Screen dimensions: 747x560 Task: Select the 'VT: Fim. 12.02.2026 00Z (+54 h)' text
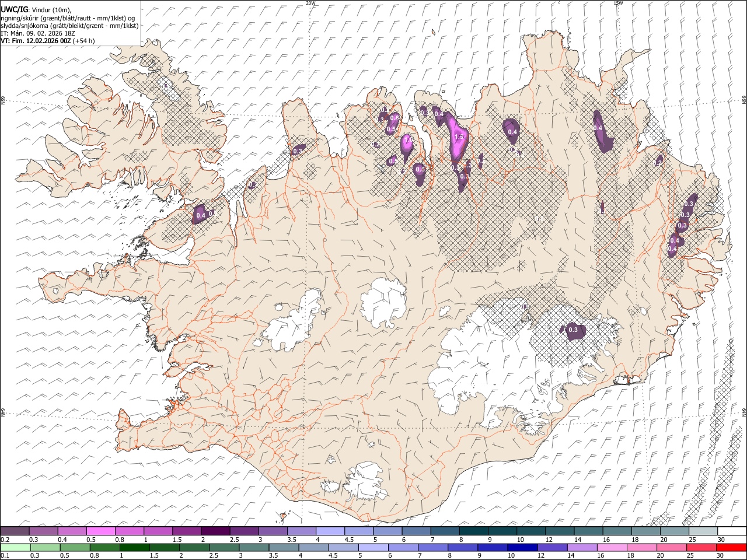[x=48, y=41]
